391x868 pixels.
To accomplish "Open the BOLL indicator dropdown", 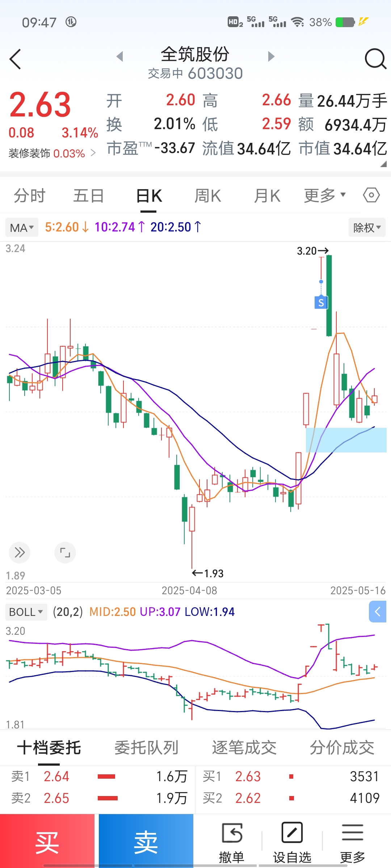I will 26,612.
